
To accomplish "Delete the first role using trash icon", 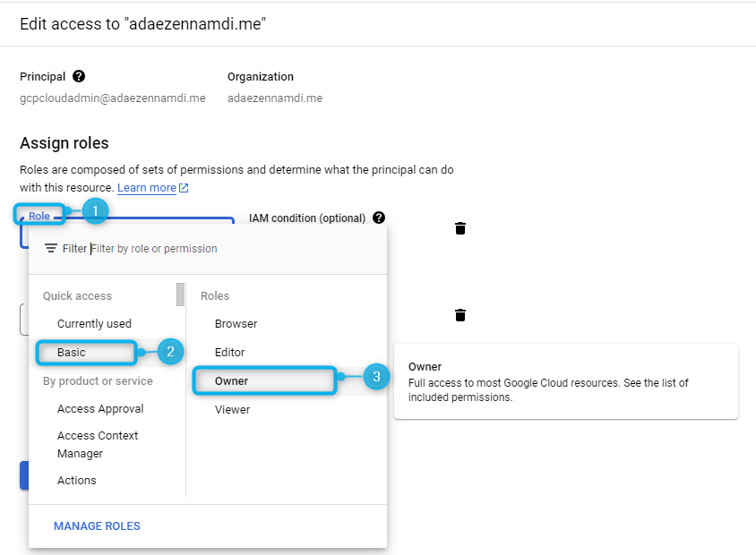I will click(x=460, y=228).
